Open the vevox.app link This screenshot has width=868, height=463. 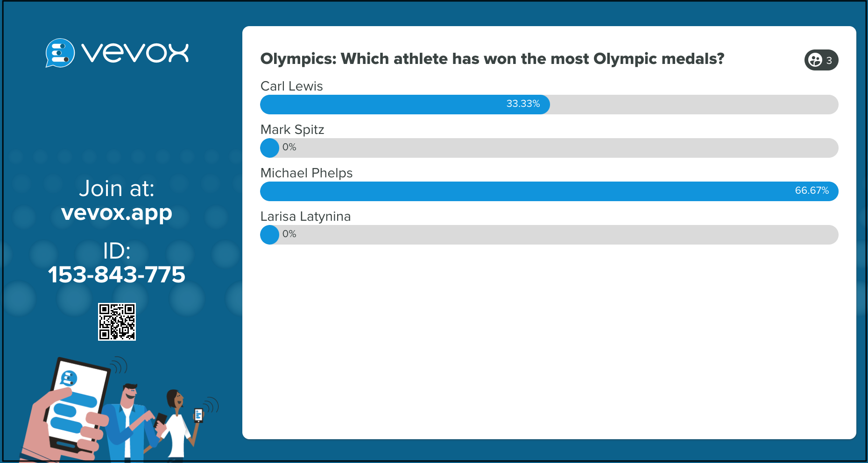(x=117, y=213)
